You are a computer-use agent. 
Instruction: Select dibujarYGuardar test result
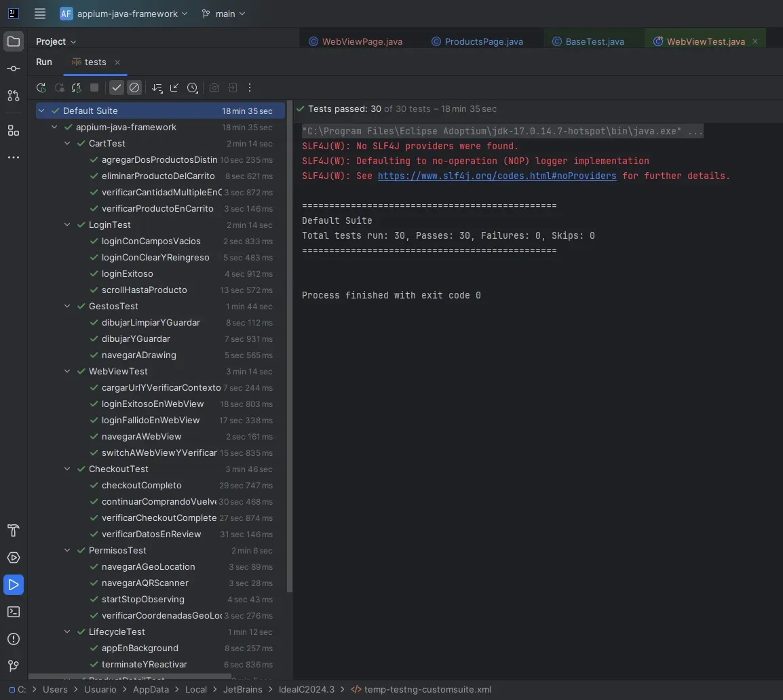pos(160,338)
